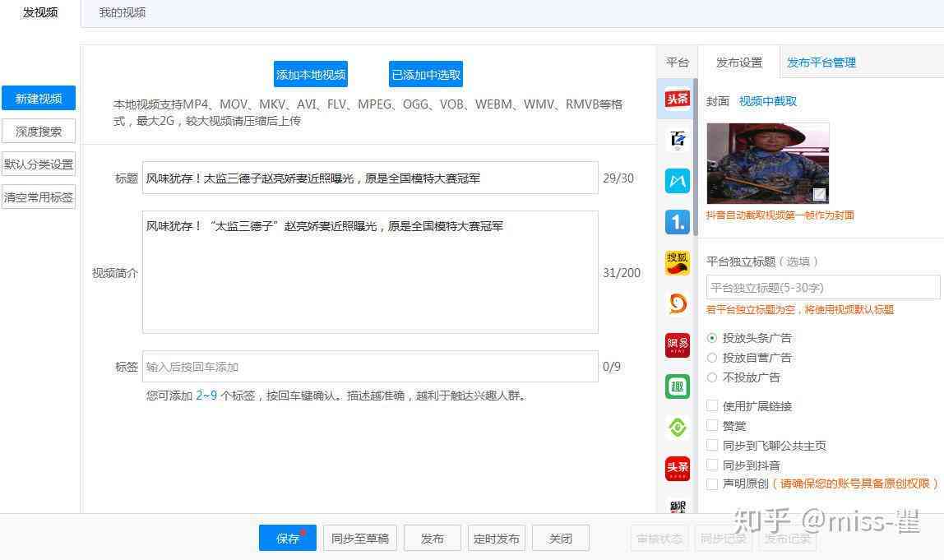Screen dimensions: 944x560
Task: Click the 同步记录 button
Action: tap(723, 538)
